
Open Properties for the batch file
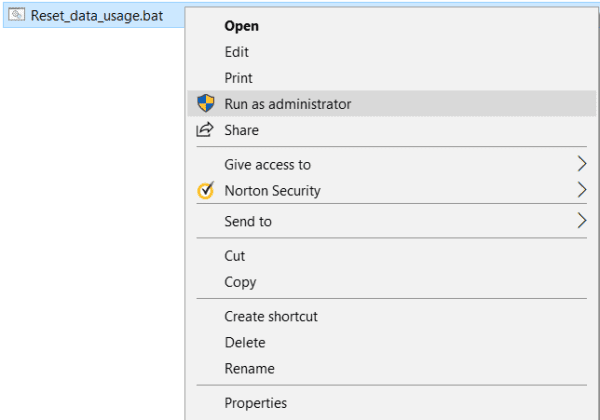(255, 403)
